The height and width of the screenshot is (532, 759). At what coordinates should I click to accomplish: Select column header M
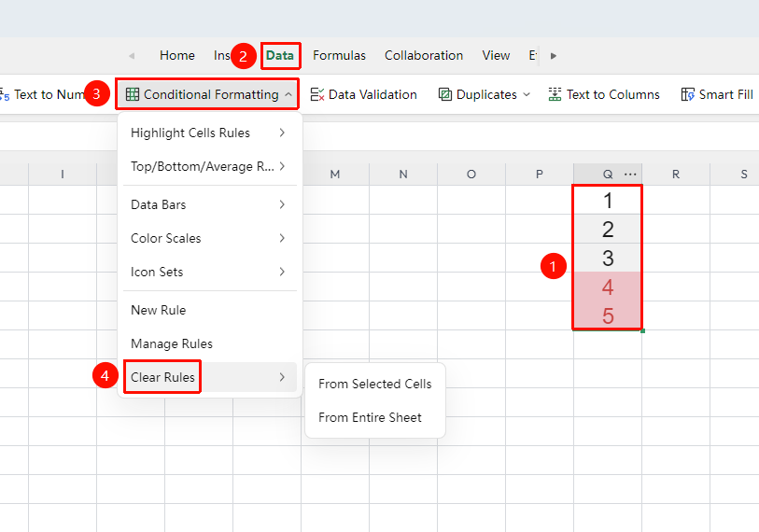[x=335, y=175]
